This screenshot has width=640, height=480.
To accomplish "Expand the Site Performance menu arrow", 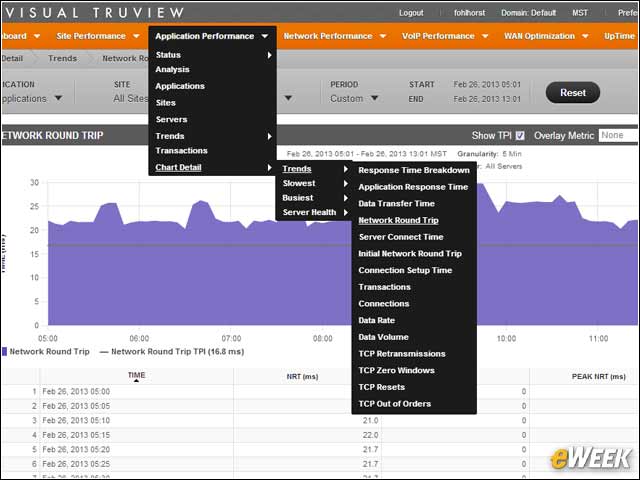I will pyautogui.click(x=136, y=36).
